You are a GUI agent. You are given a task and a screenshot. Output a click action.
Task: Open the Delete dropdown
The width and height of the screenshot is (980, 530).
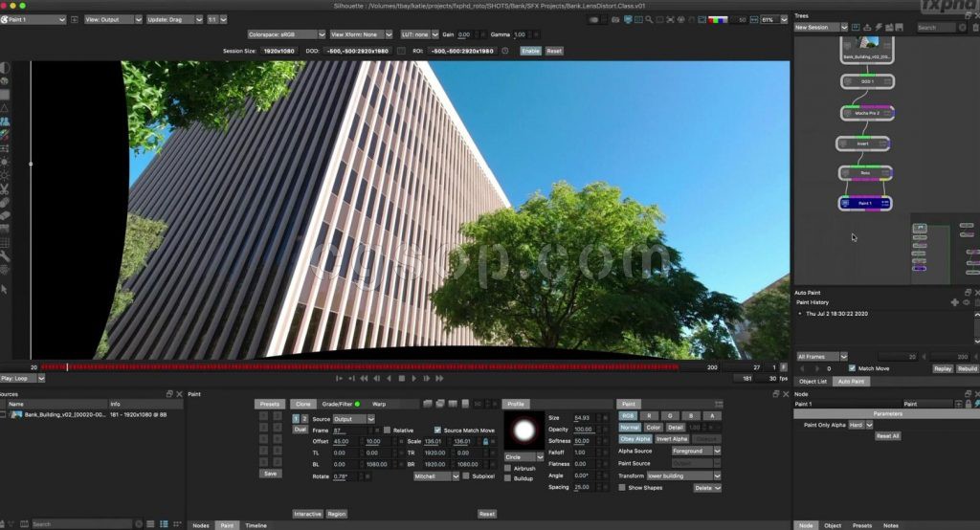point(707,488)
